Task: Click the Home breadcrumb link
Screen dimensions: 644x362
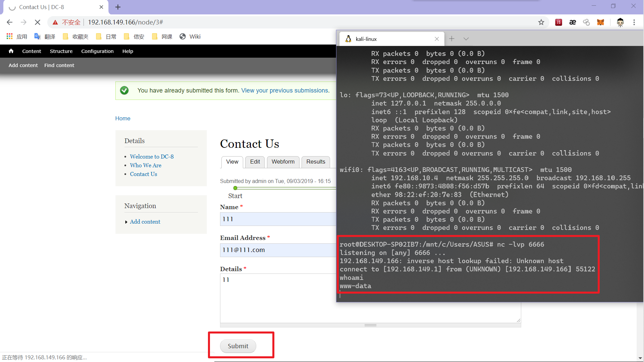Action: coord(123,118)
